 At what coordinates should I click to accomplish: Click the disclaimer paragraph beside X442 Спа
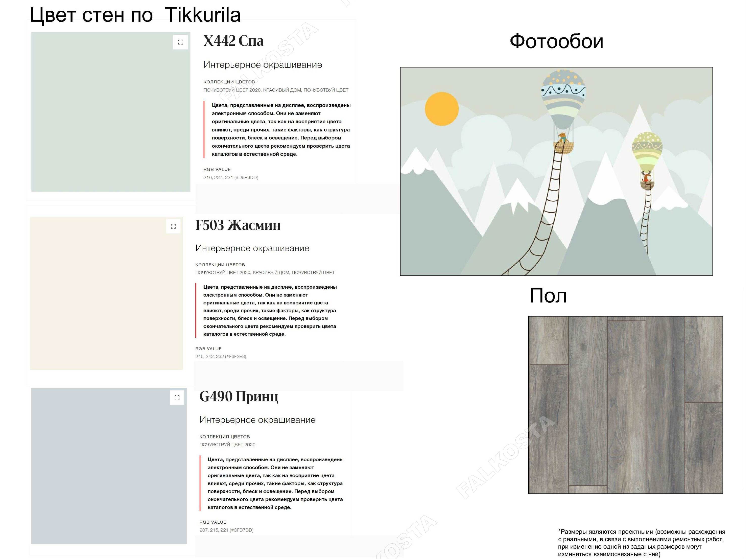(281, 130)
